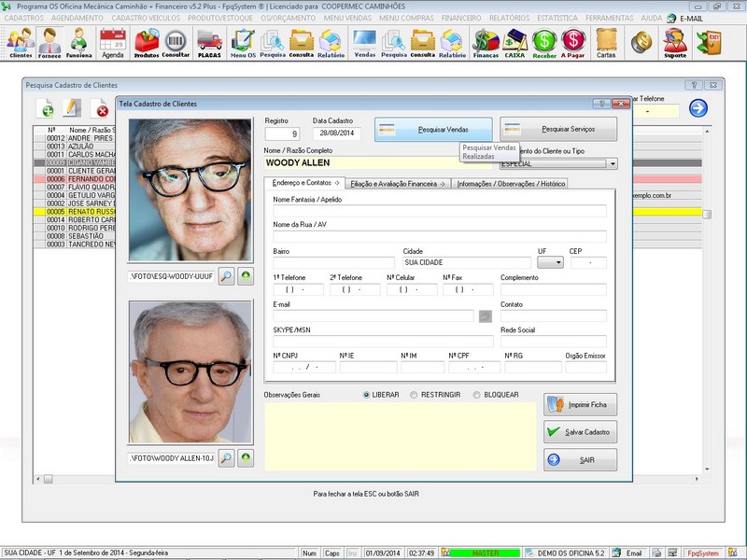Click the E-mail input field
The height and width of the screenshot is (560, 747).
(373, 316)
